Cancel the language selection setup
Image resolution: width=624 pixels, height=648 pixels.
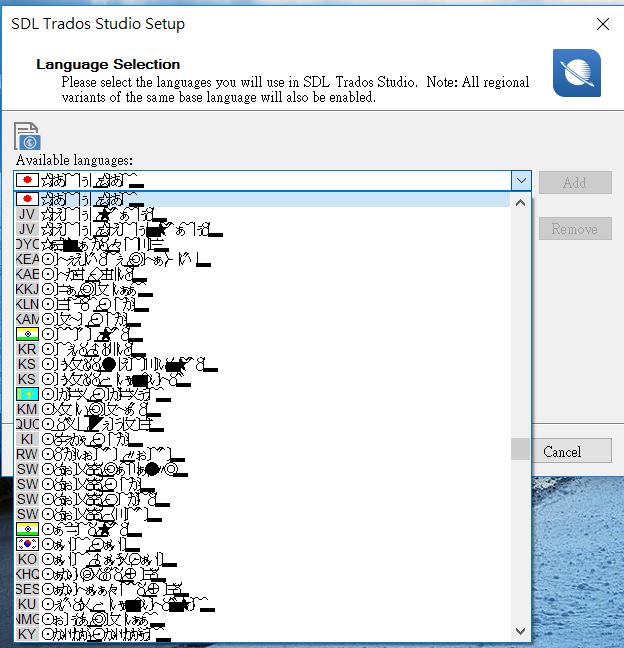click(x=570, y=451)
